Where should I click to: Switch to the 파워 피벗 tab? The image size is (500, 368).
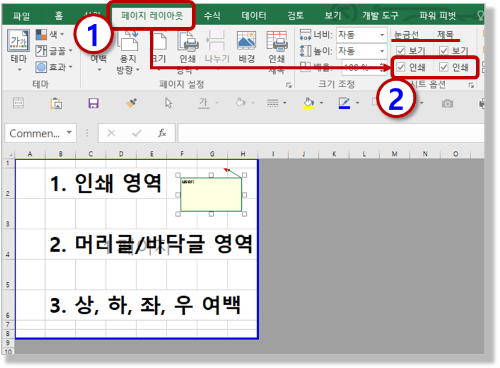pos(438,16)
